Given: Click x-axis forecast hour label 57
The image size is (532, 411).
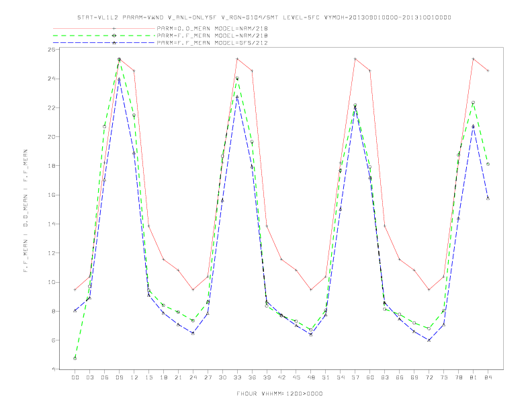Looking at the screenshot, I should (x=355, y=377).
